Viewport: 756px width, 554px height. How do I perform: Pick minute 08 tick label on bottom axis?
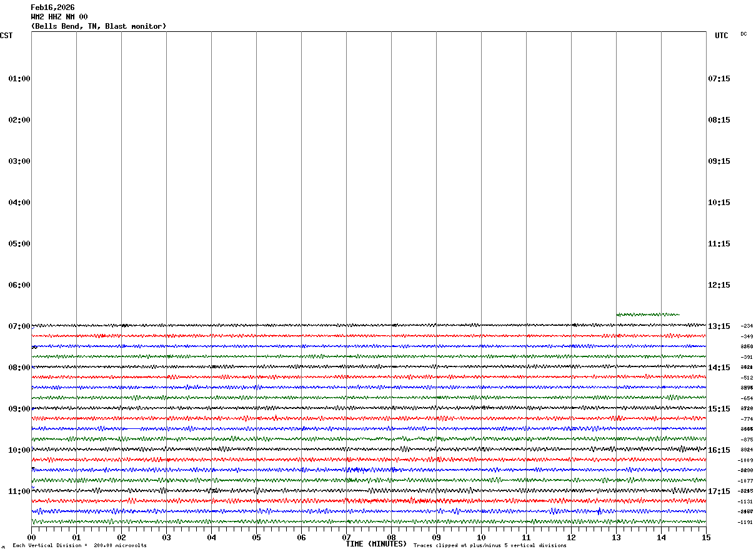[391, 538]
